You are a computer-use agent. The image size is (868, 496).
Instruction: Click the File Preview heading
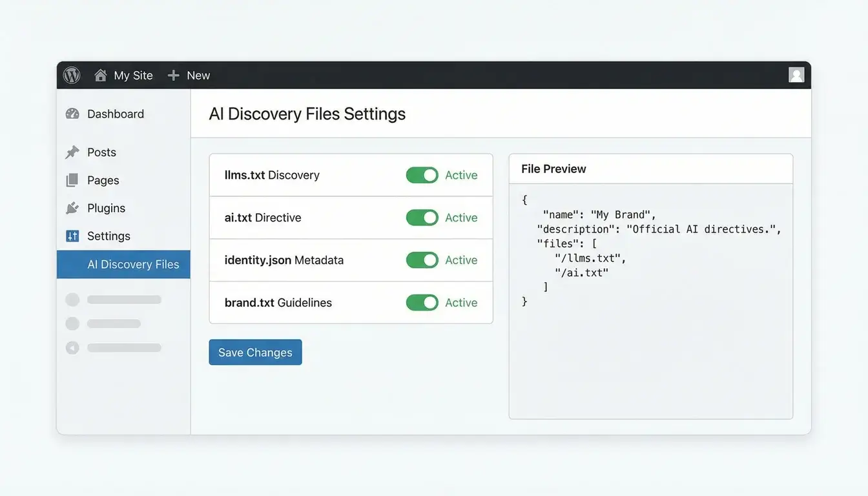click(x=553, y=169)
